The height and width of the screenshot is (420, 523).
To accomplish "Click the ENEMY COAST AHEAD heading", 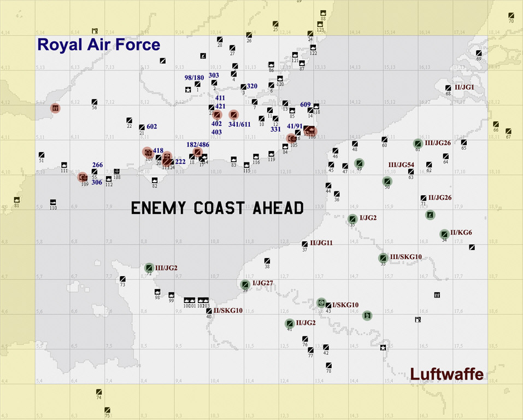I will [218, 208].
